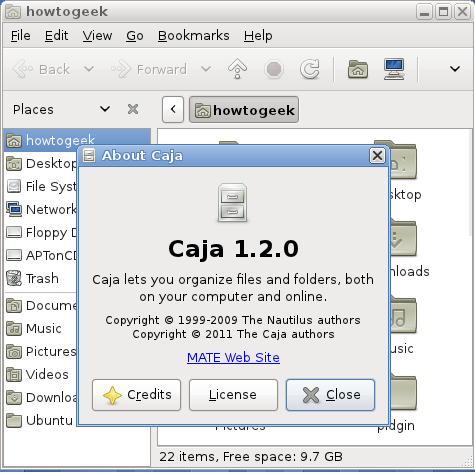Open the Help menu
Image resolution: width=475 pixels, height=472 pixels.
click(258, 36)
